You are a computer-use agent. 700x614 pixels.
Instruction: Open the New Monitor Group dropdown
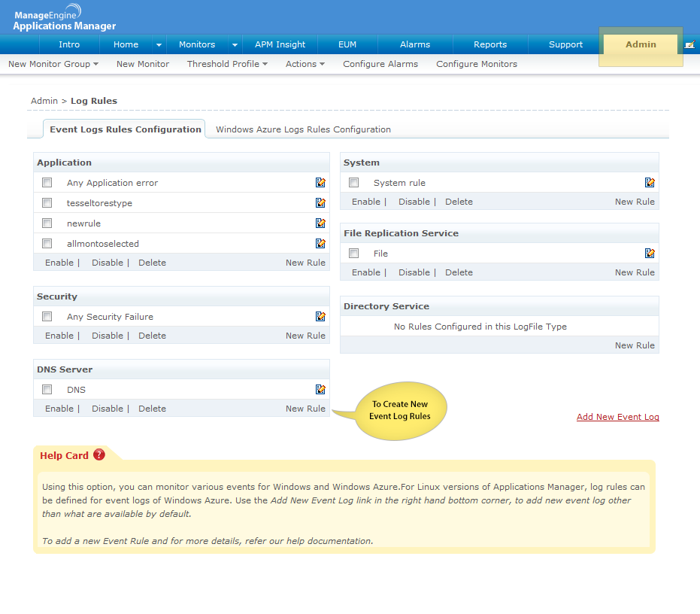[x=53, y=64]
